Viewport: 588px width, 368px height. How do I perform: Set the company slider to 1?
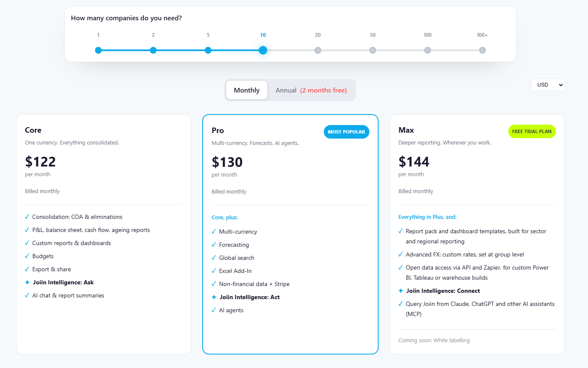pos(98,50)
